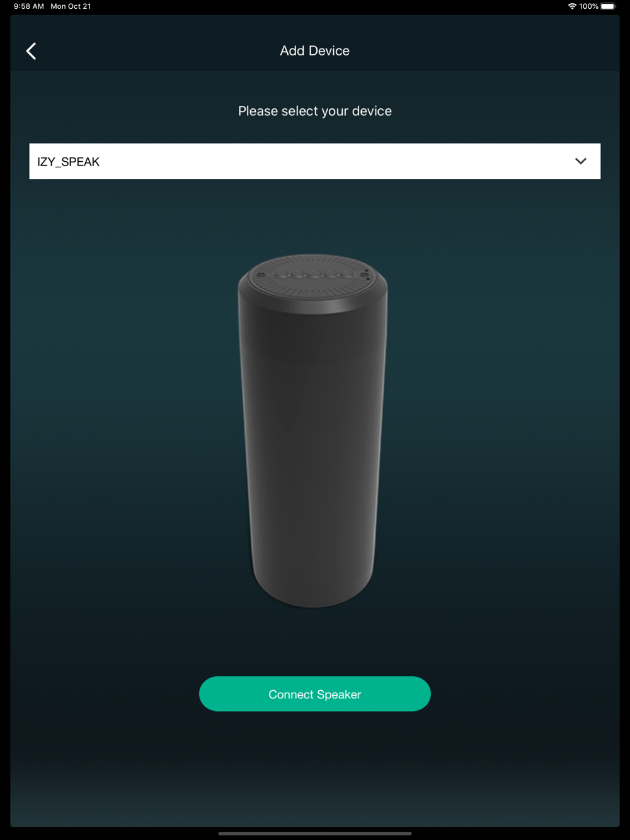Click the dropdown chevron beside IZY_SPEAK
This screenshot has height=840, width=630.
580,161
